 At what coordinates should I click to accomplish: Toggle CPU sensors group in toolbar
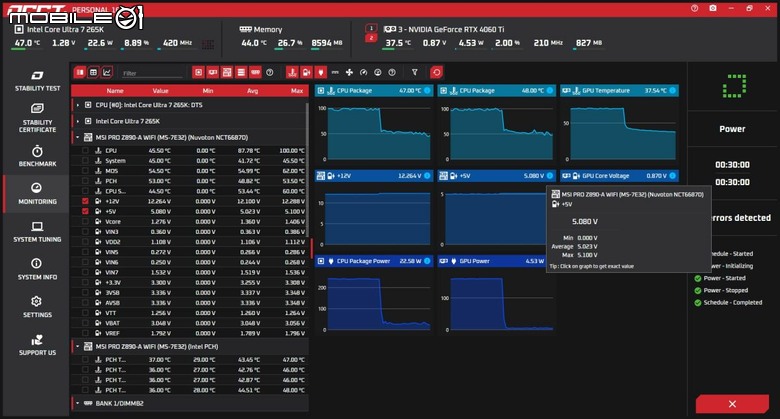coord(198,73)
